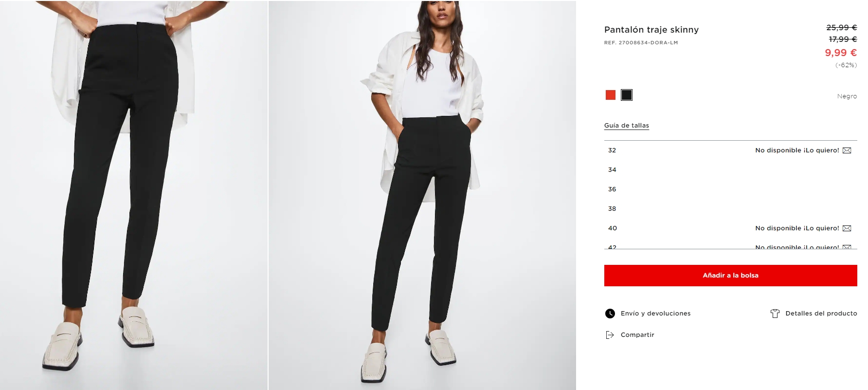This screenshot has height=390, width=868.
Task: Open the full-body model photo
Action: (422, 195)
